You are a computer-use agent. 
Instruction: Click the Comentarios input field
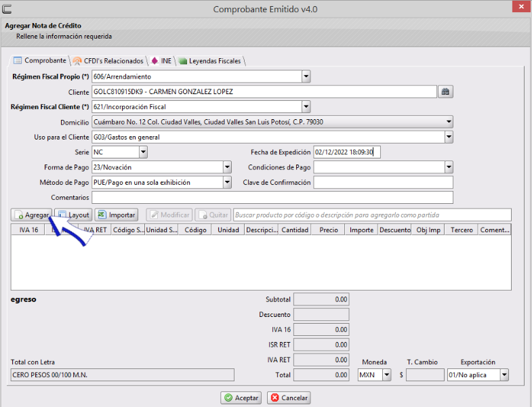click(x=272, y=197)
